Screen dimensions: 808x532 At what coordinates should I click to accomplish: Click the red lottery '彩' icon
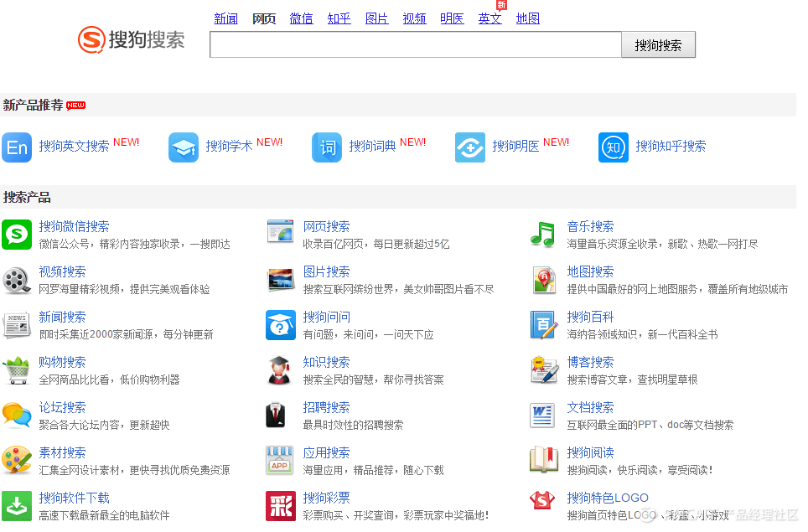click(x=281, y=506)
